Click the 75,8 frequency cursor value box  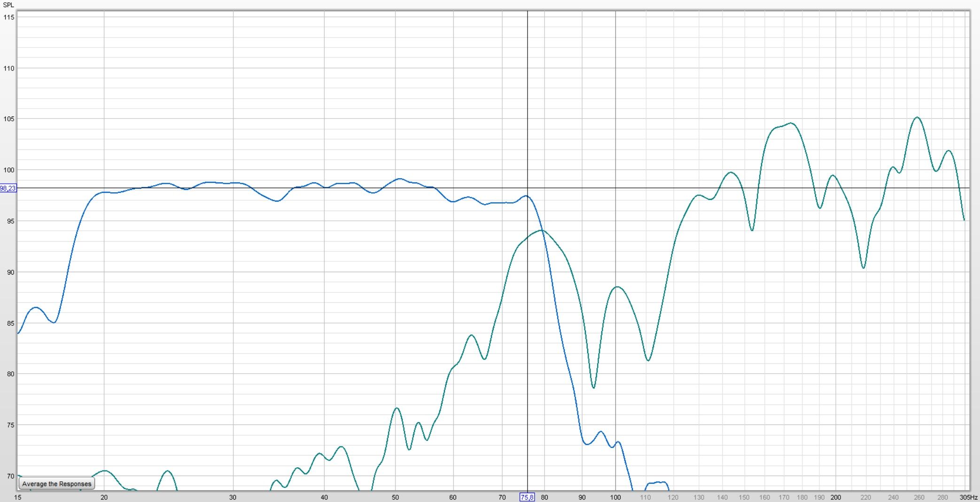click(x=527, y=497)
